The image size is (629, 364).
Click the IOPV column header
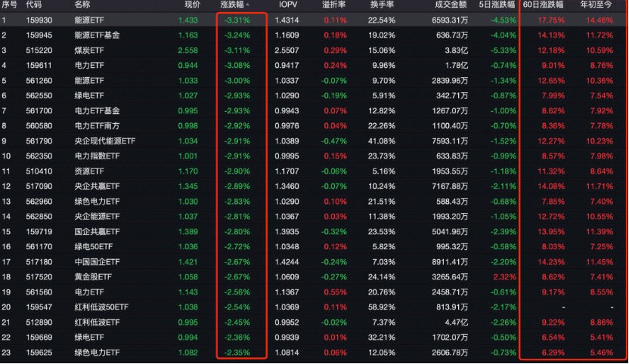(x=288, y=5)
